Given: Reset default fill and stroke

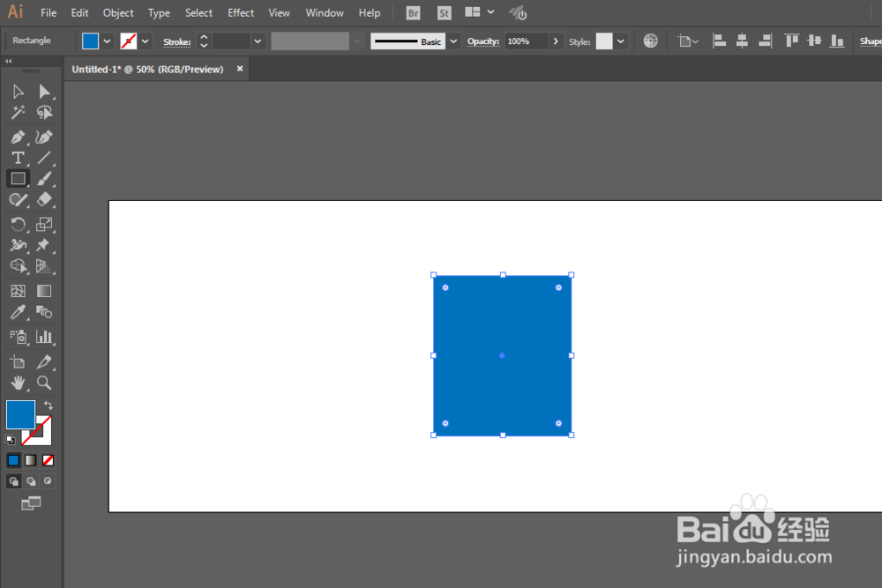Looking at the screenshot, I should coord(11,440).
